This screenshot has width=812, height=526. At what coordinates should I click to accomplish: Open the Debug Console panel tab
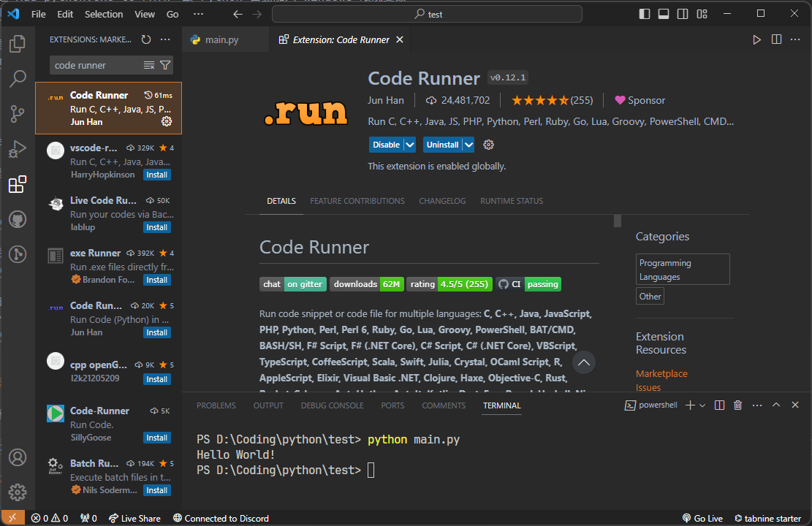pyautogui.click(x=332, y=405)
